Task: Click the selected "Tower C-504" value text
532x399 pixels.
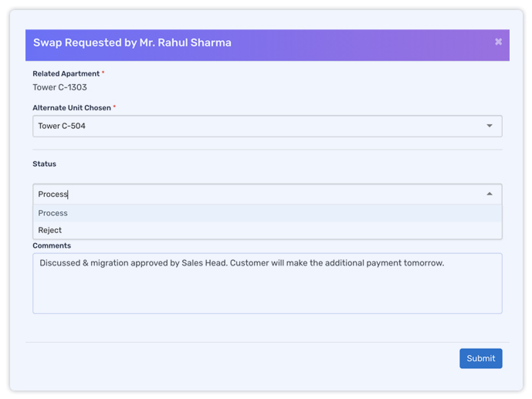Action: tap(62, 126)
